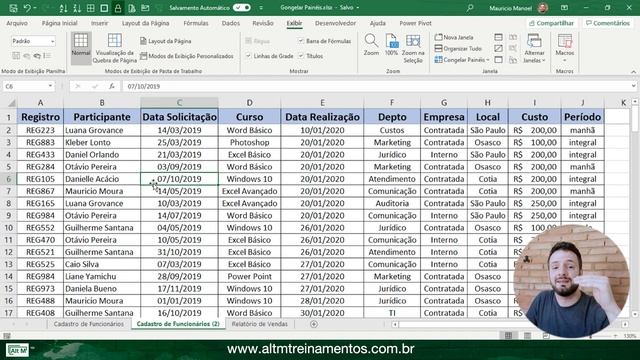The image size is (640, 360).
Task: Open the Undo history dropdown arrow
Action: click(36, 8)
